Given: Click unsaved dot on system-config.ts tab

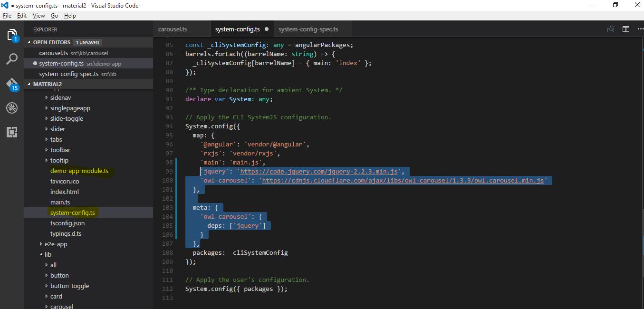Looking at the screenshot, I should [267, 29].
